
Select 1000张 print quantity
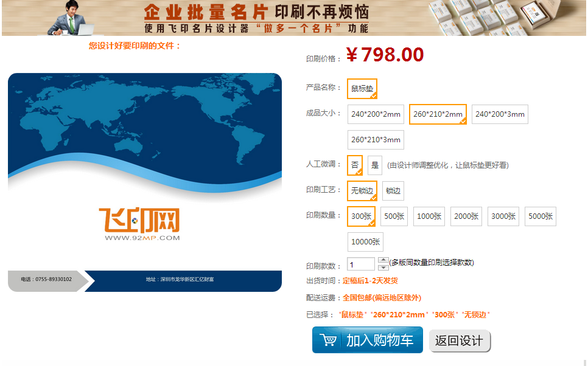[429, 216]
